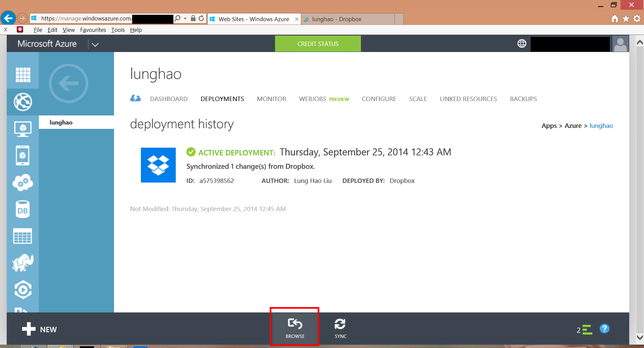644x348 pixels.
Task: Click the SYNC command button
Action: point(340,328)
